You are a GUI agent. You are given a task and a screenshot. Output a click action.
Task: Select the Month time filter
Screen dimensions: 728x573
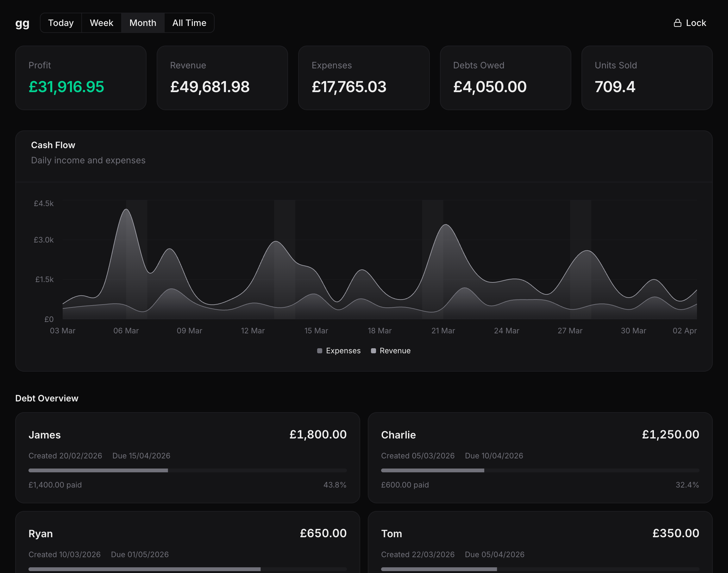pyautogui.click(x=142, y=22)
